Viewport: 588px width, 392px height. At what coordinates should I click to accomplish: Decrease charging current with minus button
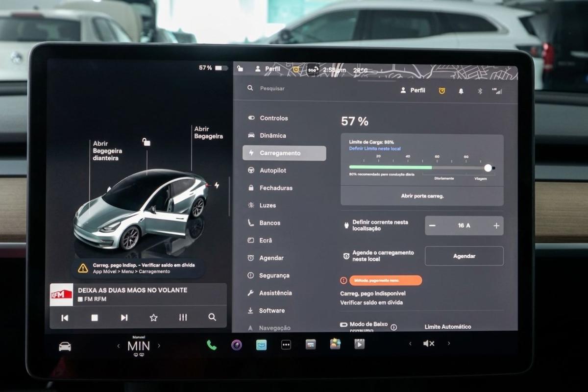[x=432, y=226]
